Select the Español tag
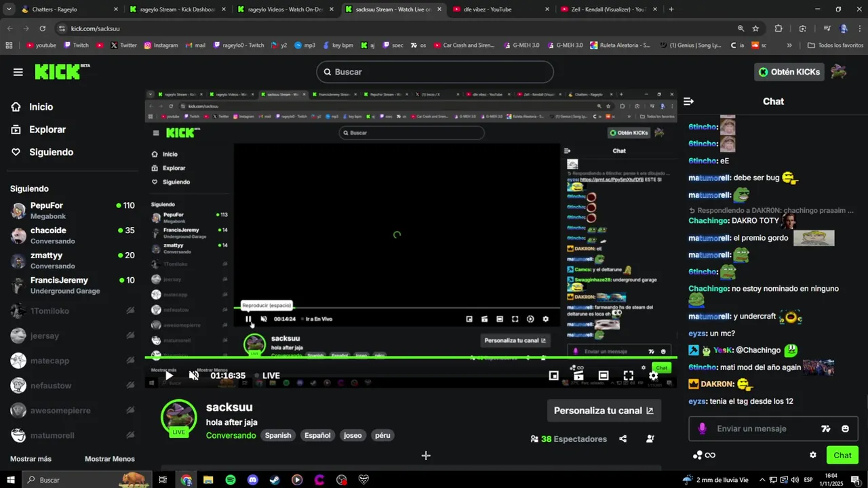The width and height of the screenshot is (868, 488). tap(317, 435)
